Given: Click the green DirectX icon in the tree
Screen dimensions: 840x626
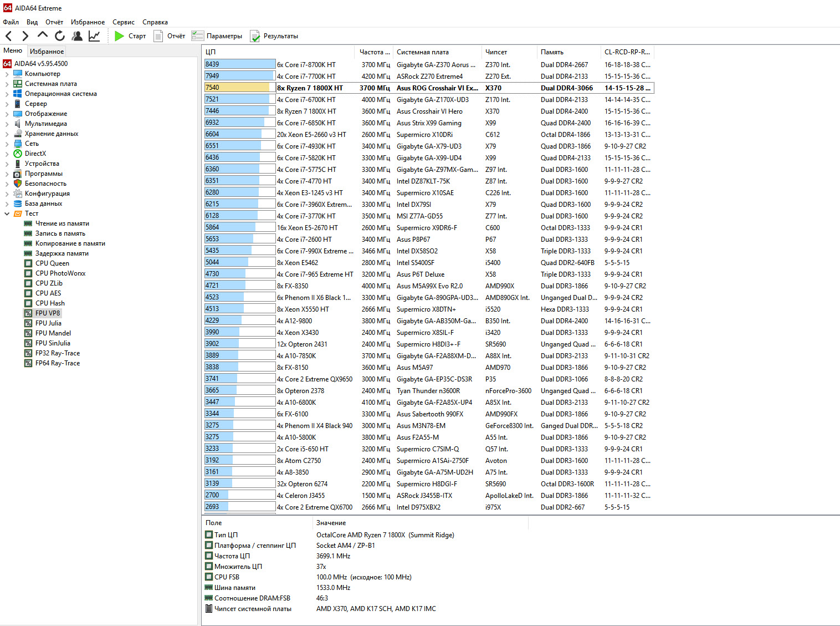Looking at the screenshot, I should [18, 154].
